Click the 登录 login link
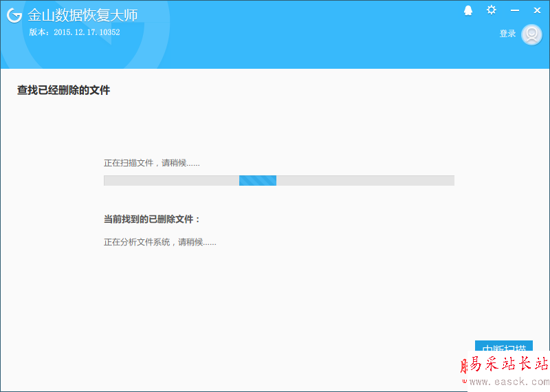 click(x=507, y=34)
